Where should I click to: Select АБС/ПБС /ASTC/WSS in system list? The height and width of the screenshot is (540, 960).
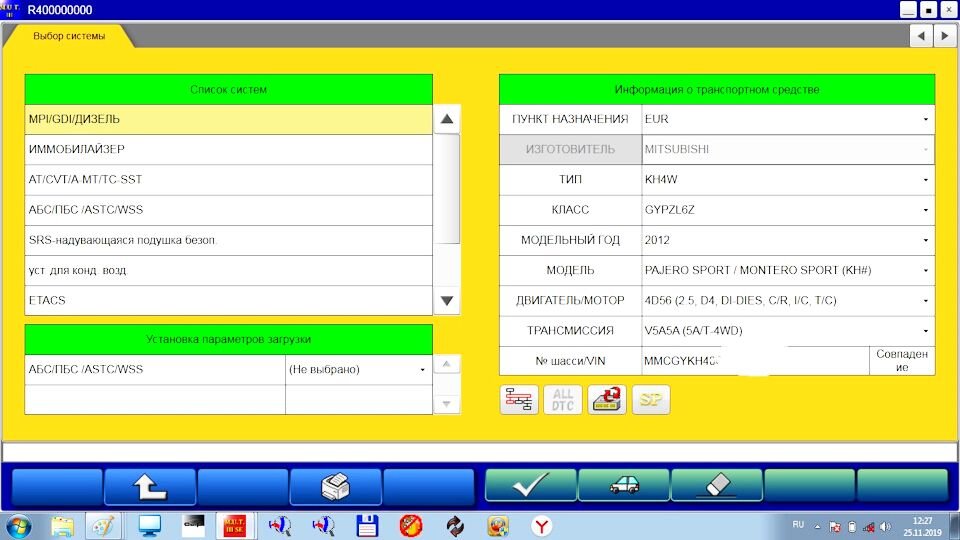point(228,210)
